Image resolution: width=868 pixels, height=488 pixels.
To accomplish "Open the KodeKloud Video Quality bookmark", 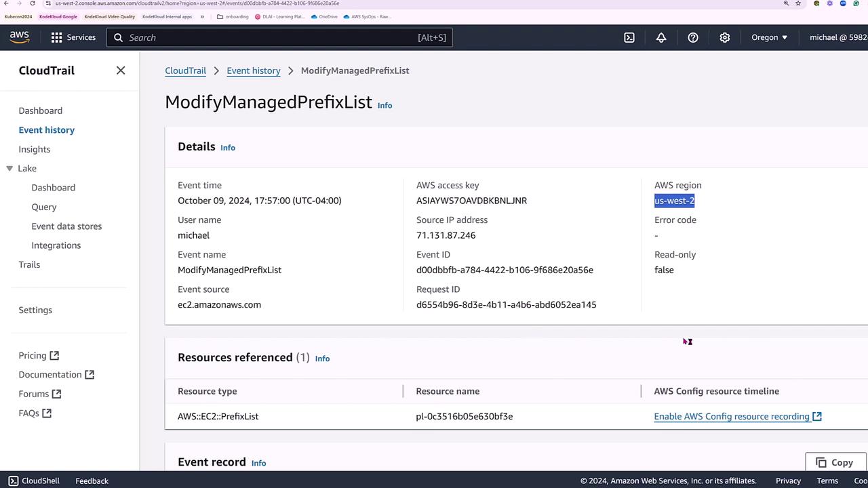I will pyautogui.click(x=110, y=16).
